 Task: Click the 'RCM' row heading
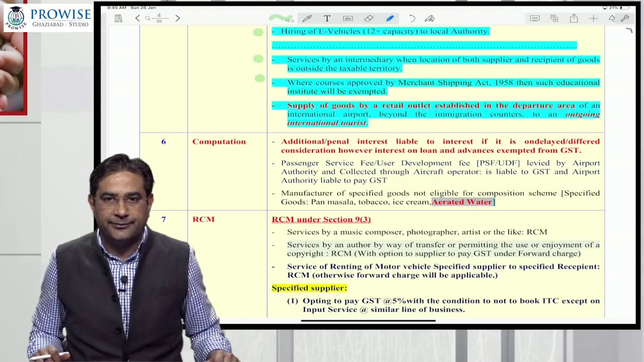point(203,219)
